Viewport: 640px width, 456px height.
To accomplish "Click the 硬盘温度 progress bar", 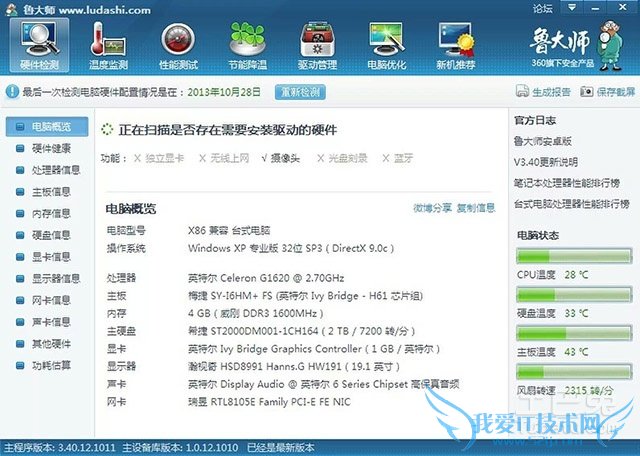I will [x=574, y=294].
